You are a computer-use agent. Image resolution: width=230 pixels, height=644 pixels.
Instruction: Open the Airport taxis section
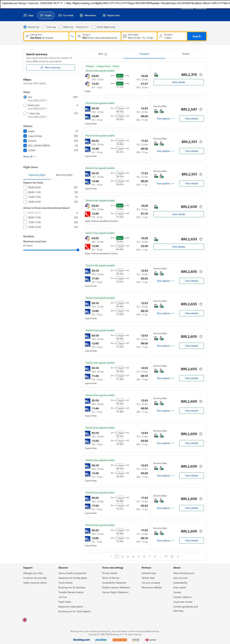111,16
